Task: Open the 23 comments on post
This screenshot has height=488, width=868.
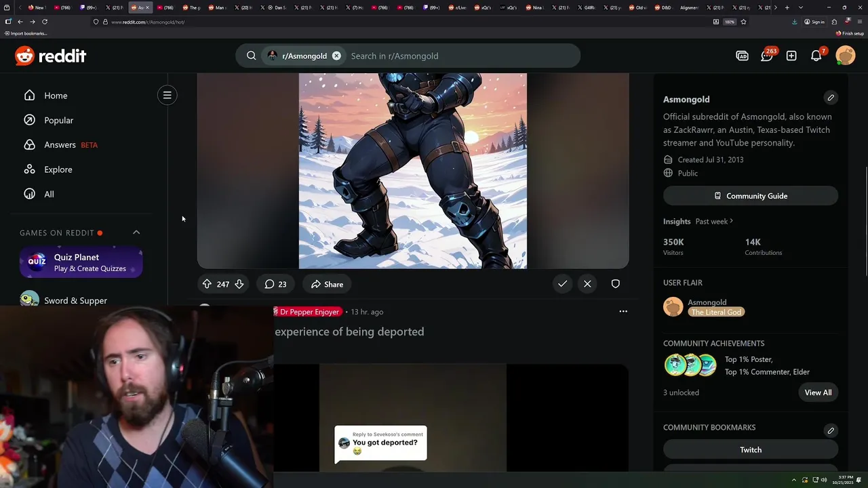Action: click(x=275, y=284)
